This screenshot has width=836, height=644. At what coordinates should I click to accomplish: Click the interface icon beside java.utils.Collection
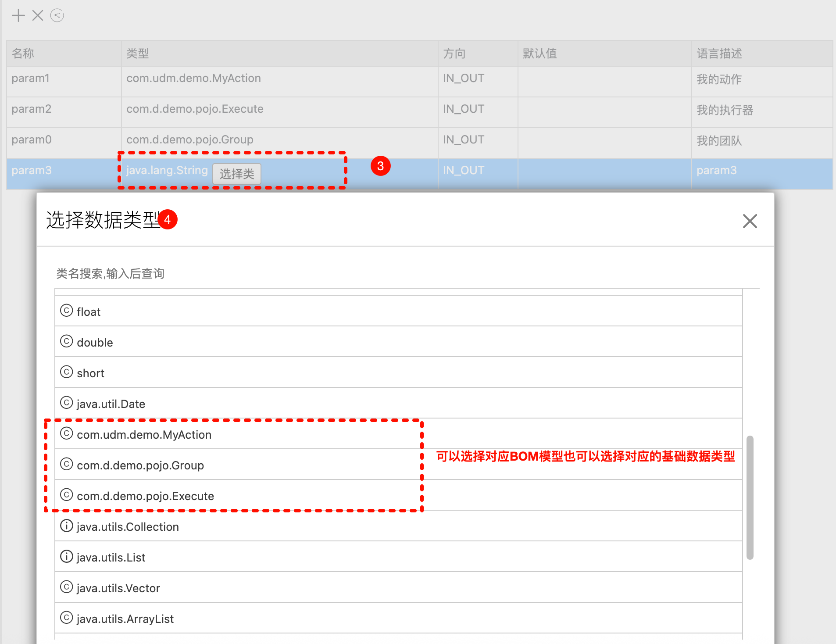(x=66, y=526)
